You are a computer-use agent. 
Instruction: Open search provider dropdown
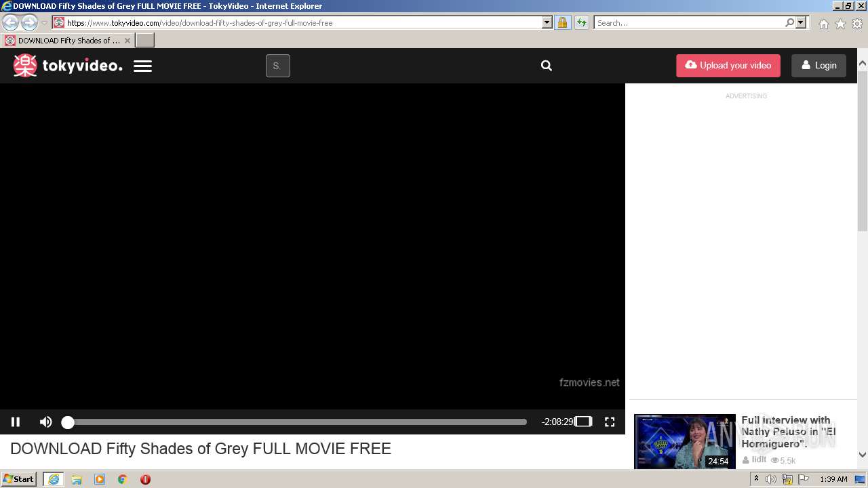coord(801,22)
